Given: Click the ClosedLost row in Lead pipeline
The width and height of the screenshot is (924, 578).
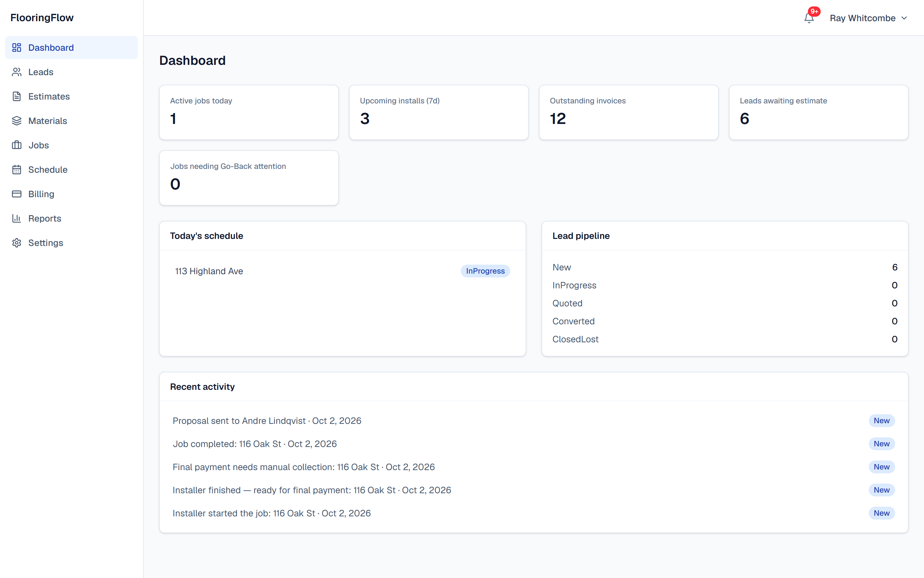Looking at the screenshot, I should [725, 339].
